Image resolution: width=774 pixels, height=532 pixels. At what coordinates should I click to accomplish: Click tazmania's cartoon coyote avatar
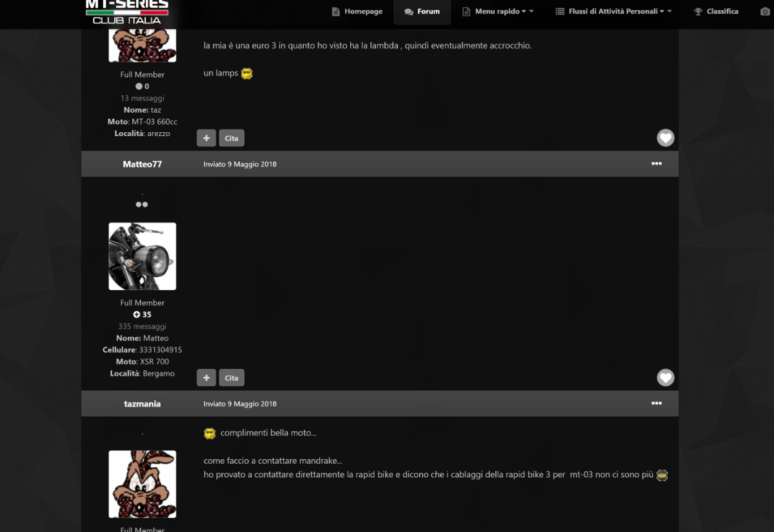tap(142, 484)
